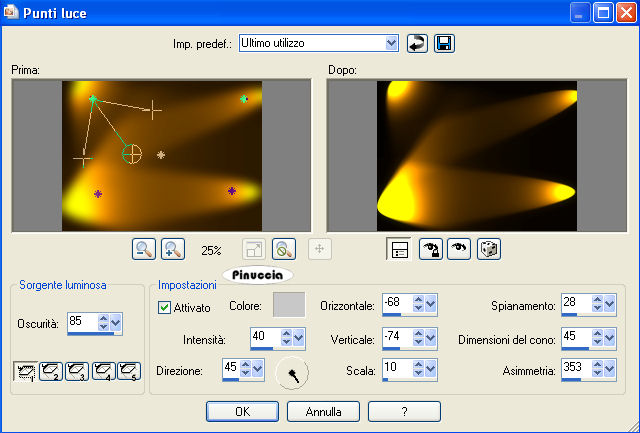
Task: Click the Annulla button
Action: pos(323,411)
